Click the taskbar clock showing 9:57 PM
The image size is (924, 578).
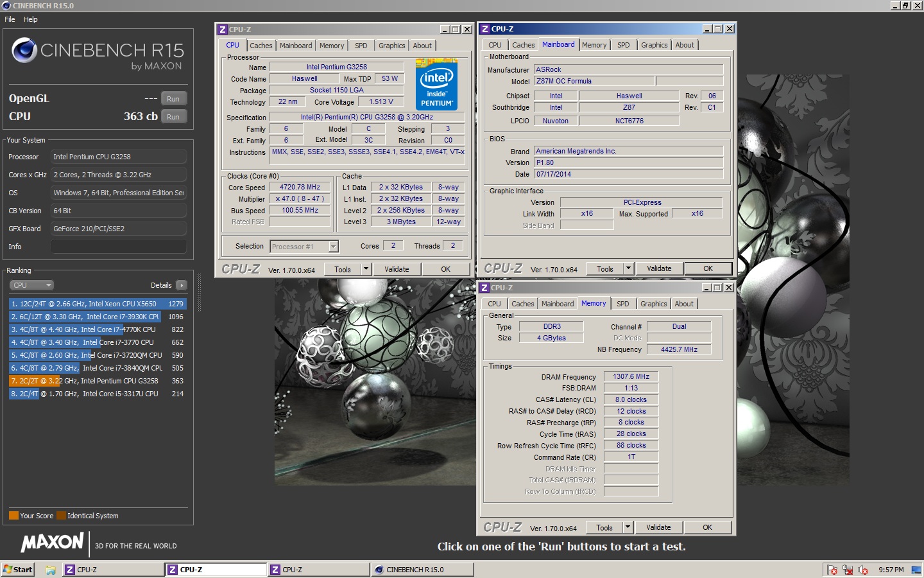[891, 570]
